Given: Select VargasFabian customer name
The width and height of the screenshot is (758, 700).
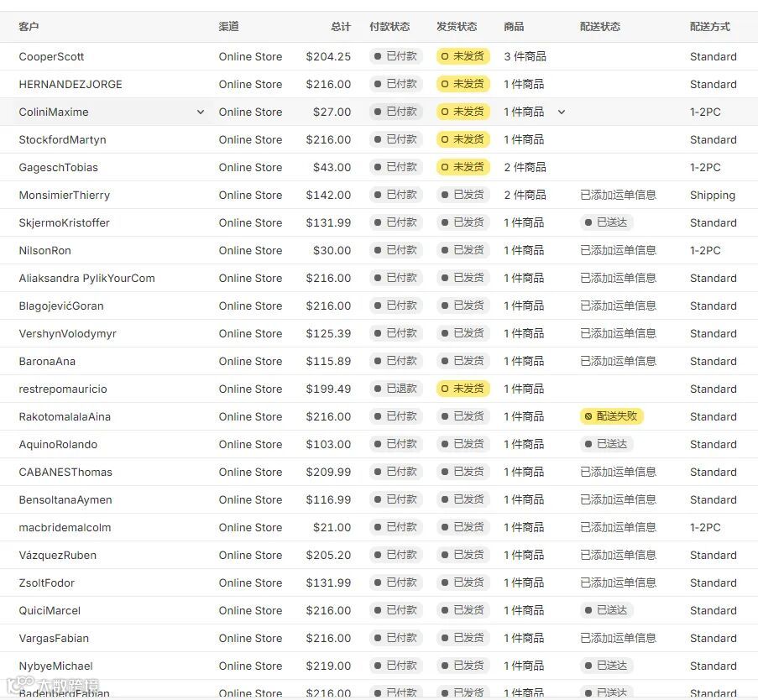Looking at the screenshot, I should [54, 638].
